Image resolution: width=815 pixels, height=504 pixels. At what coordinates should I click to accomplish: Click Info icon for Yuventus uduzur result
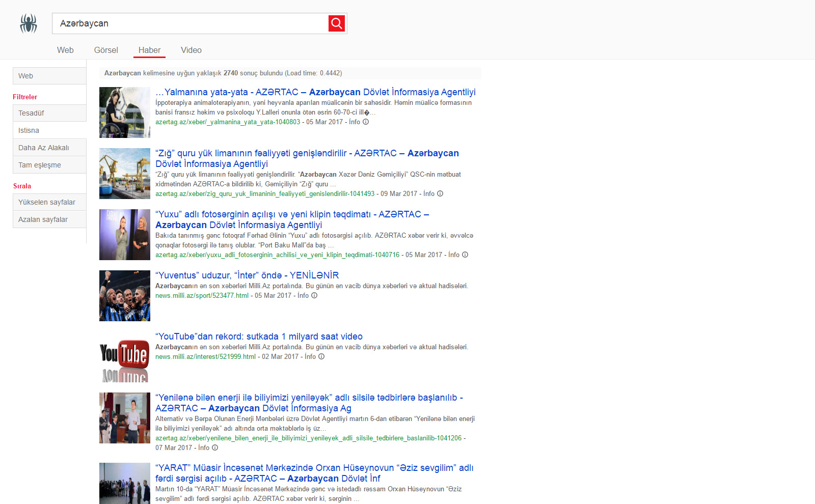(314, 296)
